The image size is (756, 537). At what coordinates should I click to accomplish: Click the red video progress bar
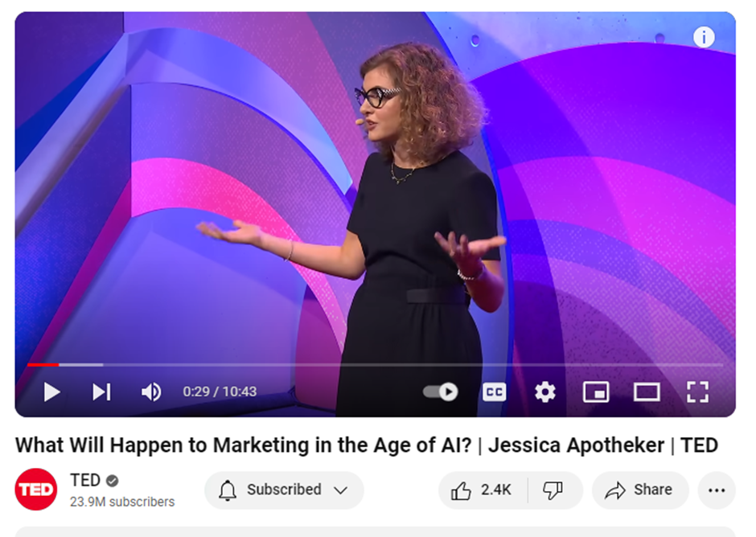[x=43, y=364]
